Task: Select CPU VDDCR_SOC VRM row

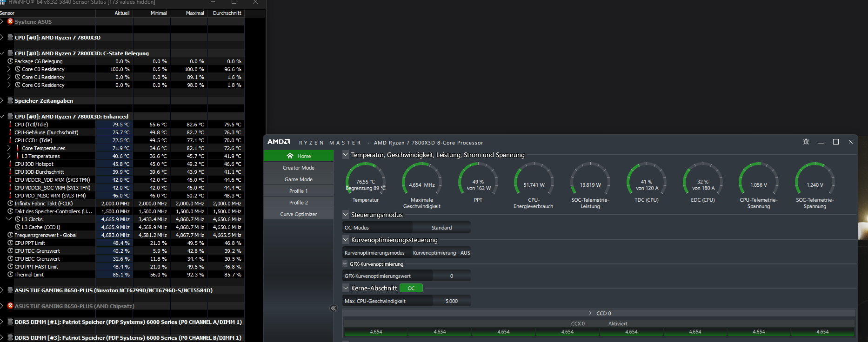Action: point(122,187)
